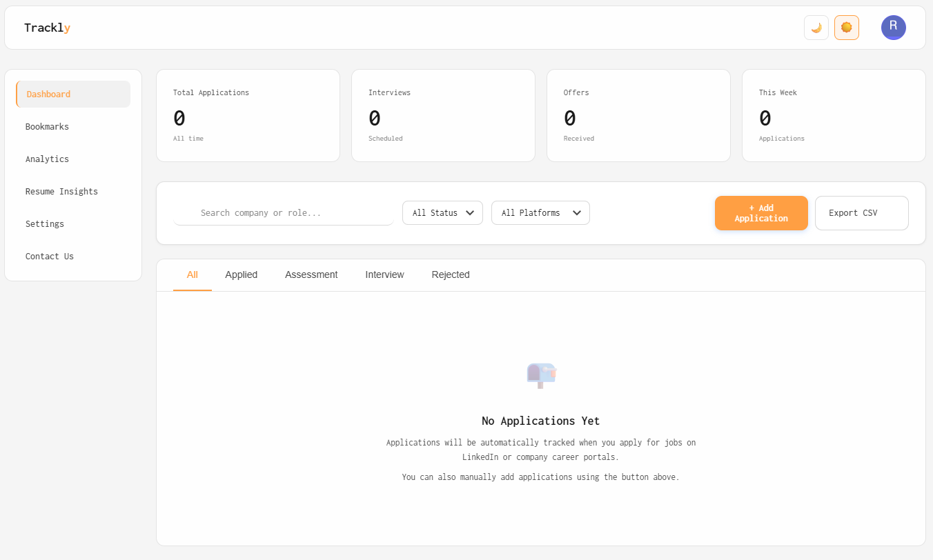The image size is (933, 560).
Task: Click the Trackly logo
Action: [46, 27]
